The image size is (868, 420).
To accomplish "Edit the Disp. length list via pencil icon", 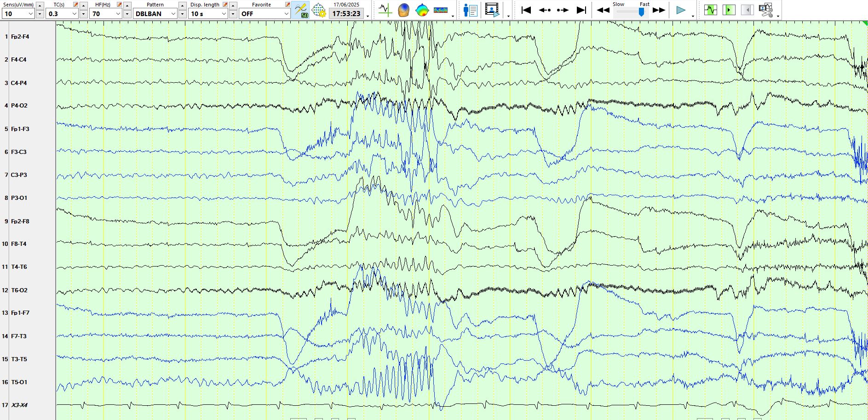I will (225, 5).
